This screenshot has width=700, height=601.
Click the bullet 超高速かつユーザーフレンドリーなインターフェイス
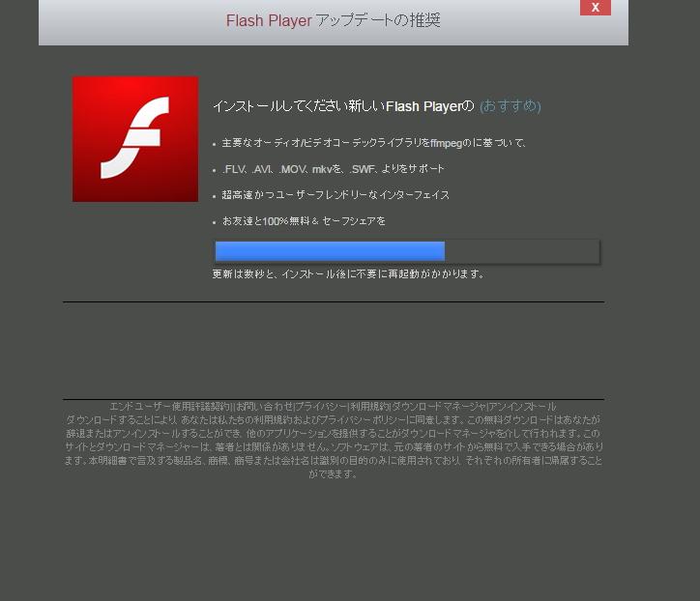(335, 195)
